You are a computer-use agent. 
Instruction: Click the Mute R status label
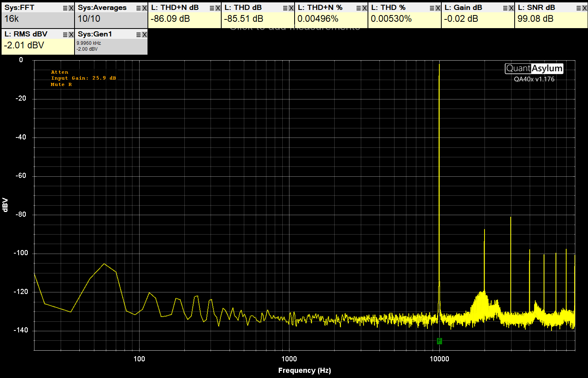61,84
